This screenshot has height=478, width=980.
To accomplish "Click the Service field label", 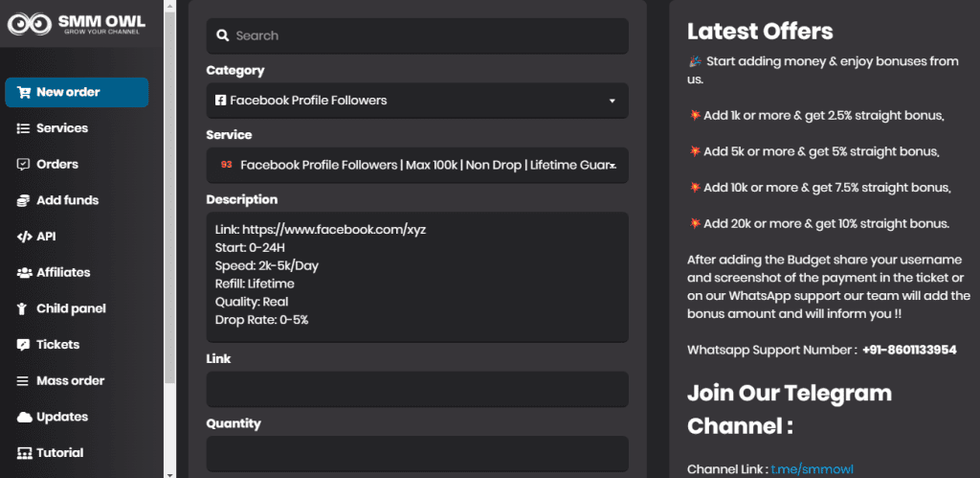I will pos(230,135).
